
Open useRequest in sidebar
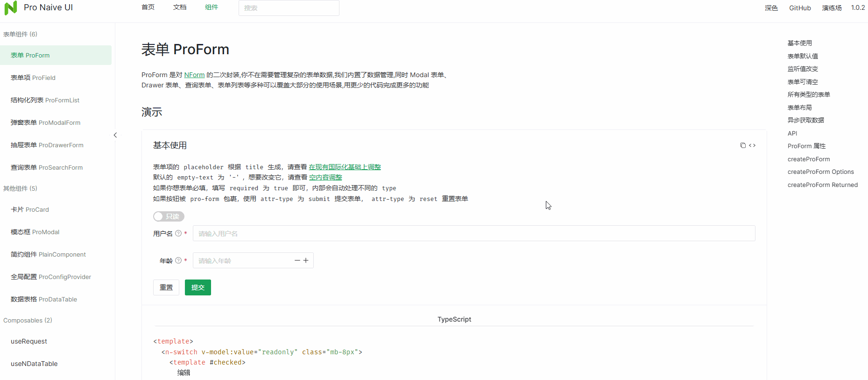pyautogui.click(x=56, y=341)
